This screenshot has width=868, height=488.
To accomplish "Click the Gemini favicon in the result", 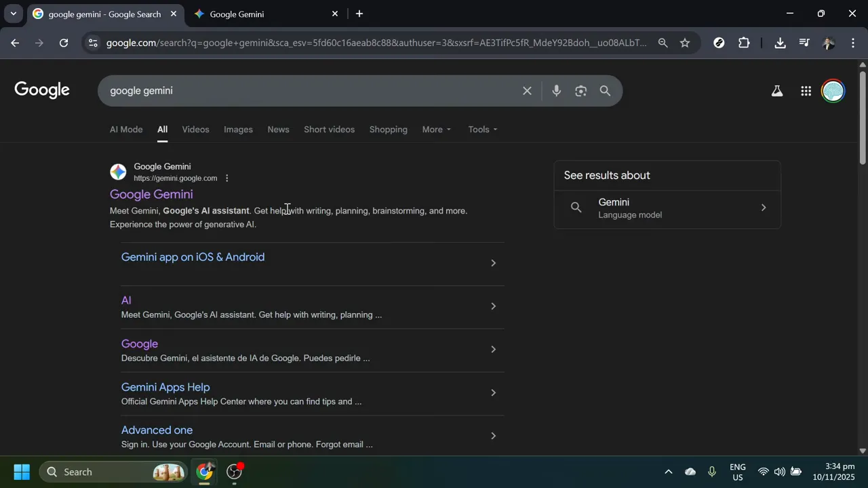I will [118, 172].
